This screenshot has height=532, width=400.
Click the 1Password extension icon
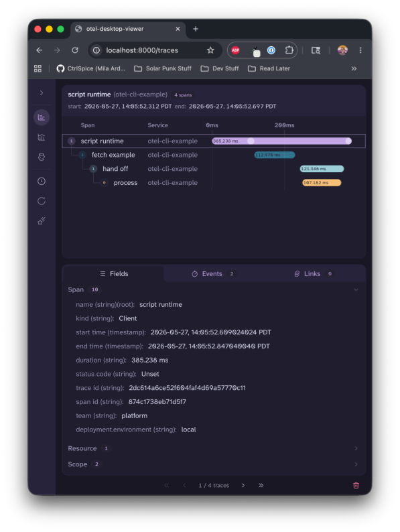coord(271,50)
